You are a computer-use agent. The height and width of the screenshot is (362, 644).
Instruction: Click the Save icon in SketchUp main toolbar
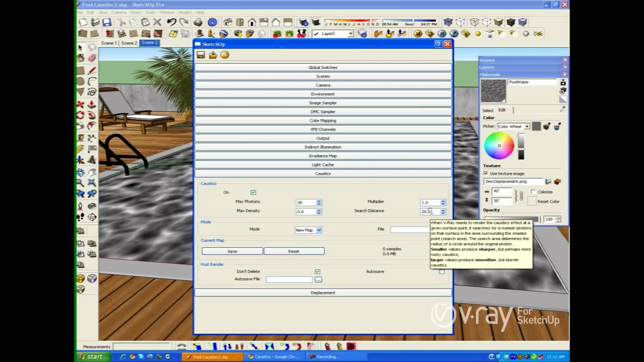(107, 22)
